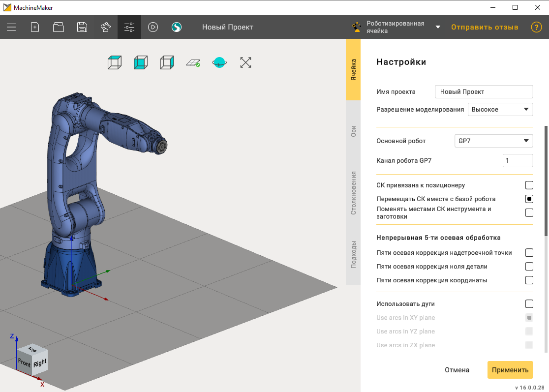Click the 'Применить' button

(x=510, y=370)
